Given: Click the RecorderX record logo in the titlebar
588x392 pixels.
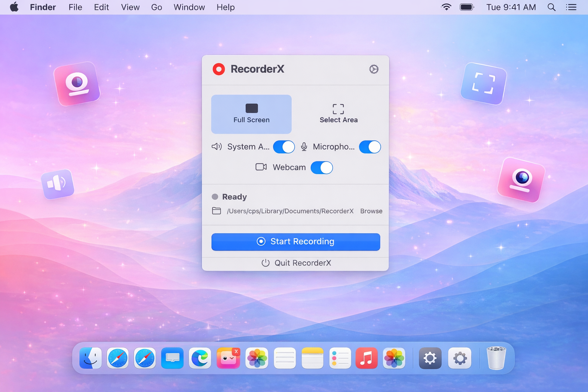Looking at the screenshot, I should (x=219, y=69).
